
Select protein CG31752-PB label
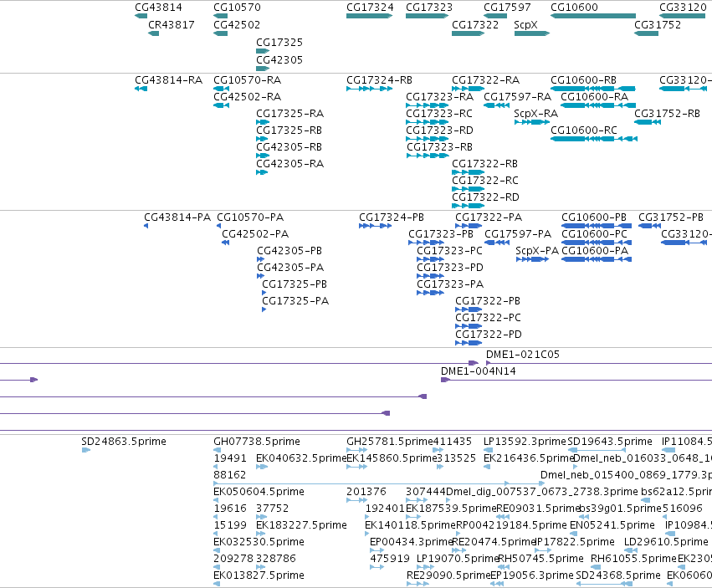tap(671, 217)
